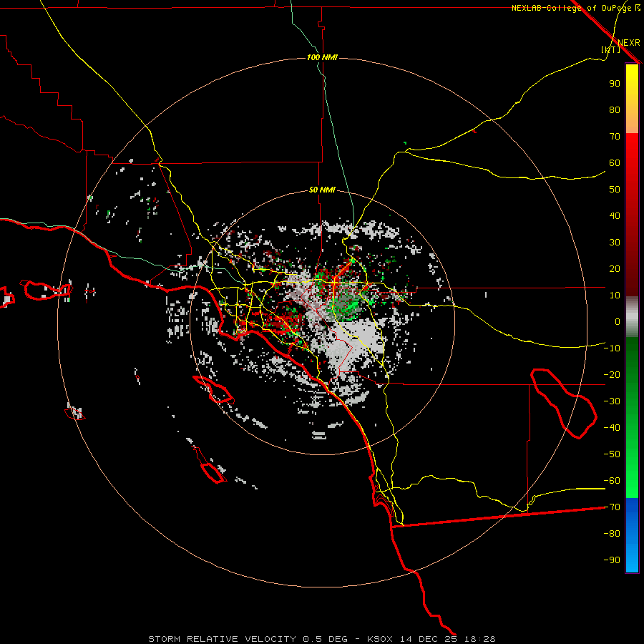The height and width of the screenshot is (644, 644).
Task: Click the gray zero-velocity segment of color bar
Action: pos(632,317)
